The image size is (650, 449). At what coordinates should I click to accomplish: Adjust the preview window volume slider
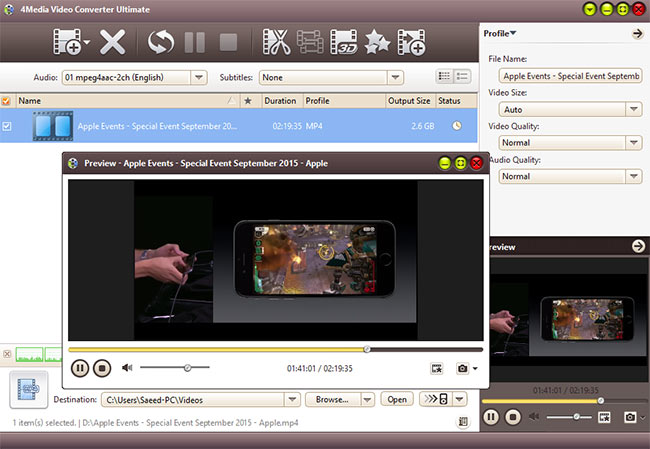click(187, 368)
